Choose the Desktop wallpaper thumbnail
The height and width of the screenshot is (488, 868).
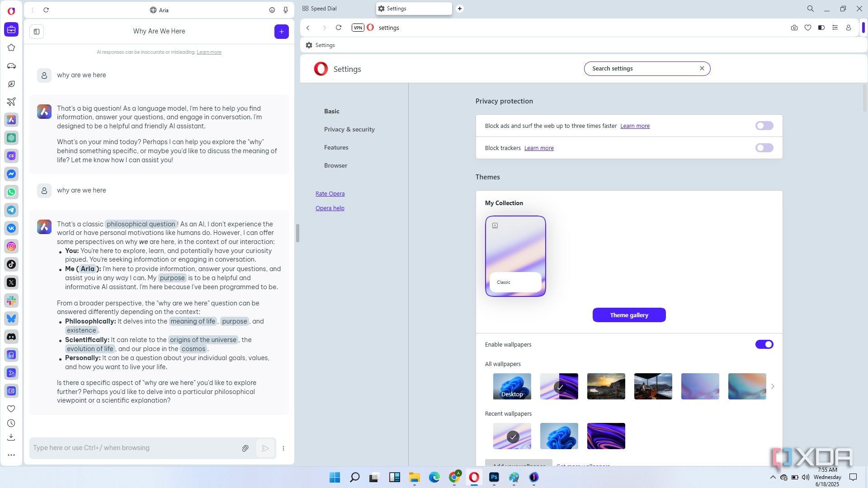coord(512,386)
